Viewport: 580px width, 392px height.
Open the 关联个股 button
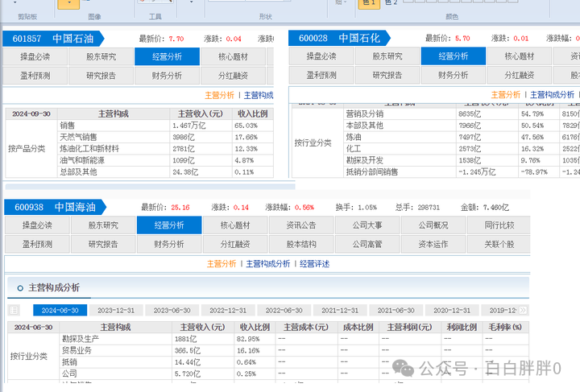(x=499, y=244)
